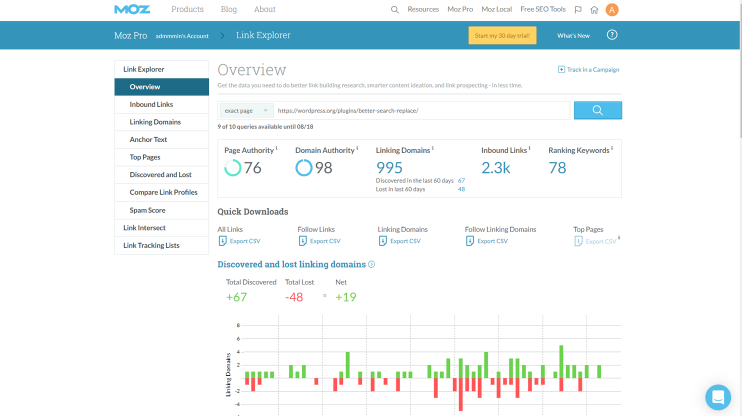Open the header search magnifier icon
The image size is (742, 416).
point(395,9)
